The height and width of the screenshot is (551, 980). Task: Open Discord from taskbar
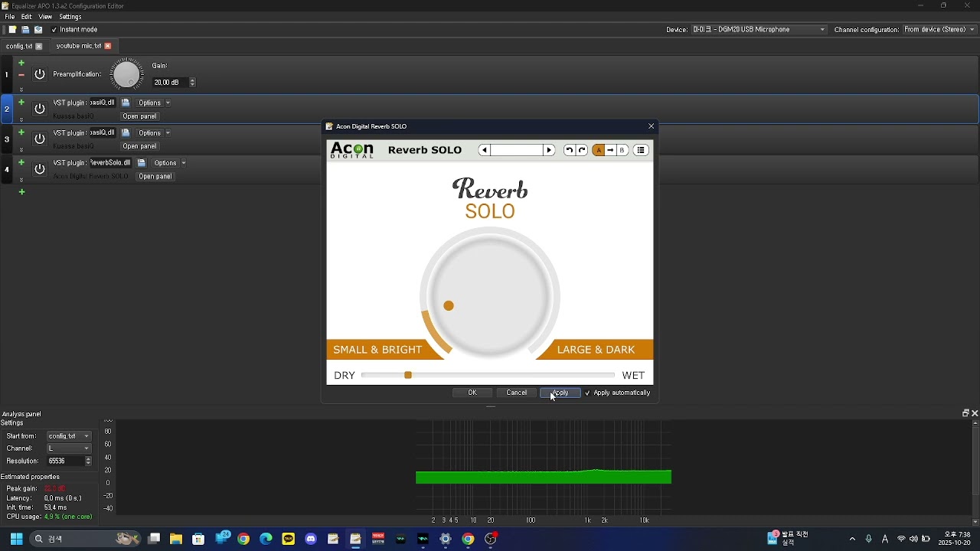311,539
